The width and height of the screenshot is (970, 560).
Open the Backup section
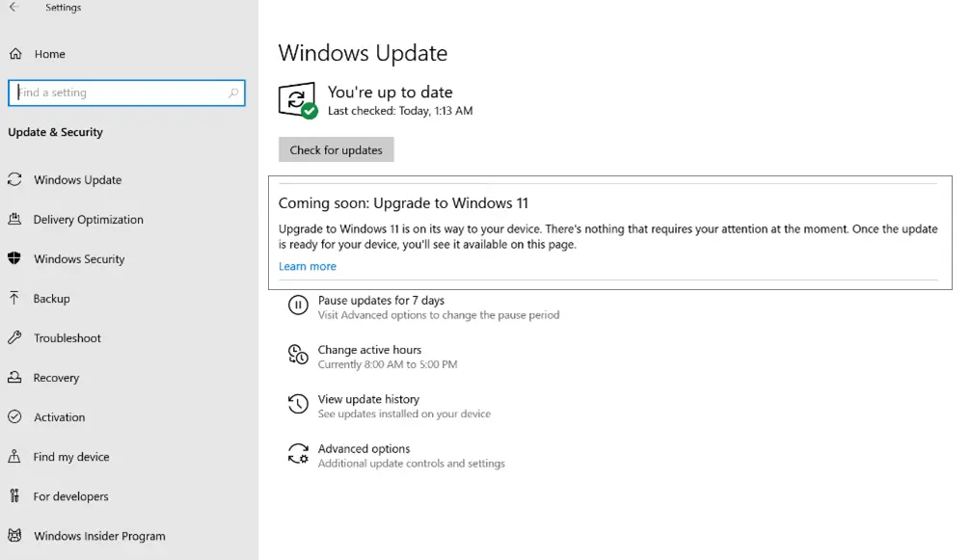point(51,299)
